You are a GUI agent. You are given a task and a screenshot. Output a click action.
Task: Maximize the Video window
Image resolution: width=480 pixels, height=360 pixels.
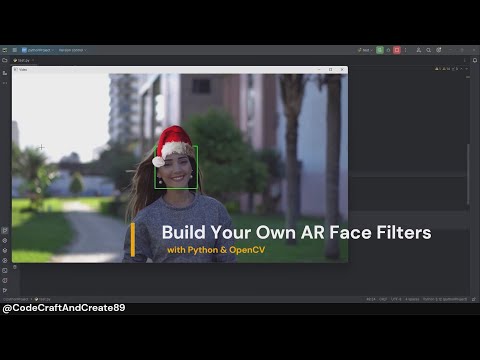pyautogui.click(x=330, y=70)
